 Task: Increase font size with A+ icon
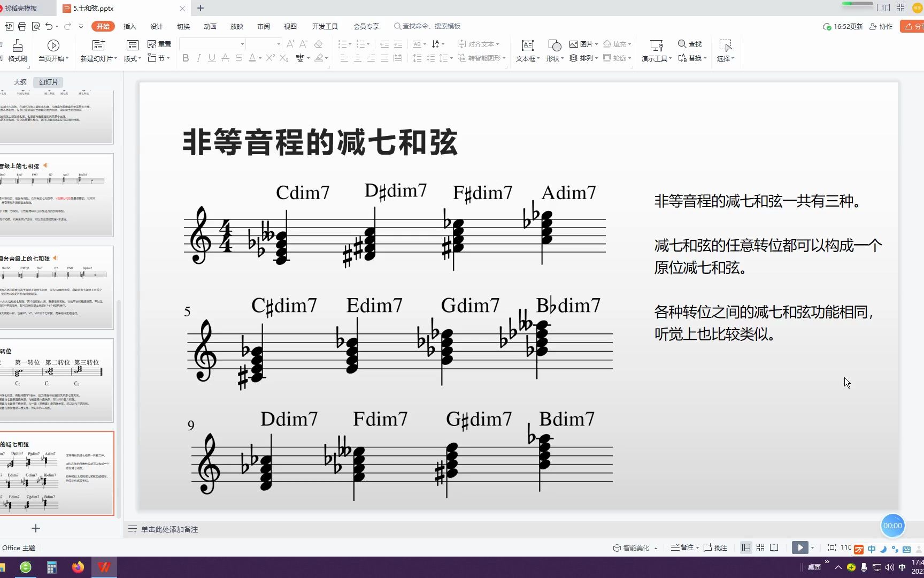coord(290,44)
